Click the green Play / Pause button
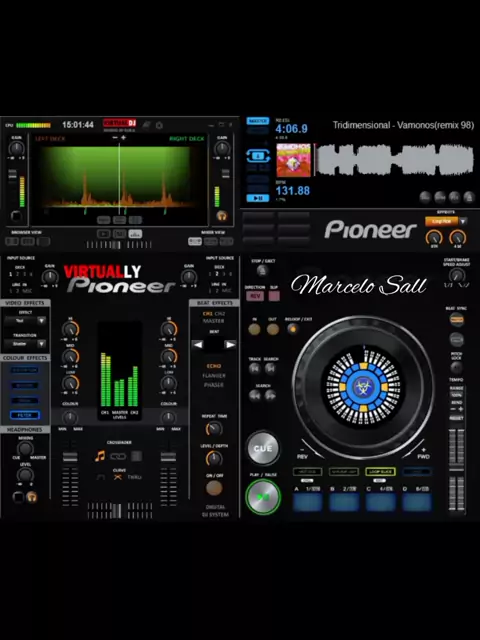Viewport: 480px width, 640px height. coord(263,497)
